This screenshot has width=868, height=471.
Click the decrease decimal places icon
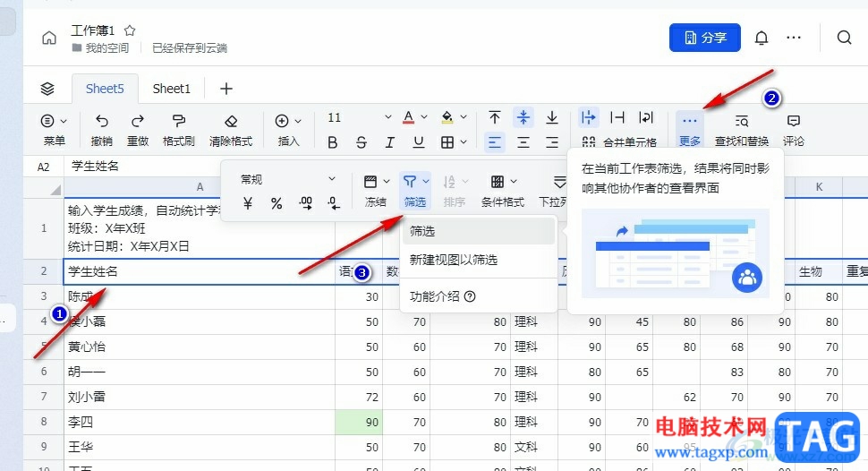click(x=334, y=203)
